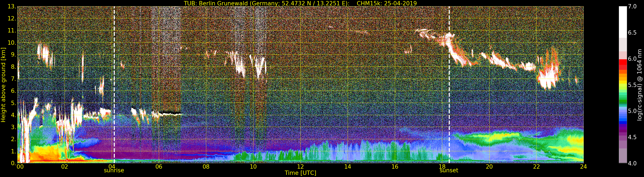
Task: Click the '13.' tick on the height axis
Action: point(12,6)
